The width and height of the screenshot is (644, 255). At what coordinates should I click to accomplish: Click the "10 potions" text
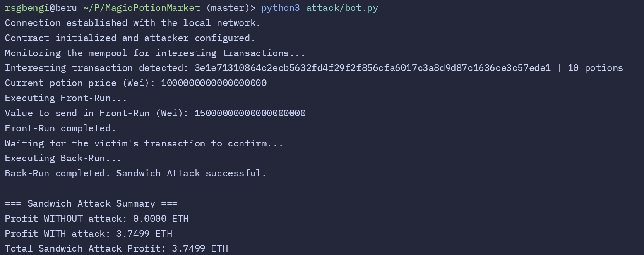click(x=595, y=68)
